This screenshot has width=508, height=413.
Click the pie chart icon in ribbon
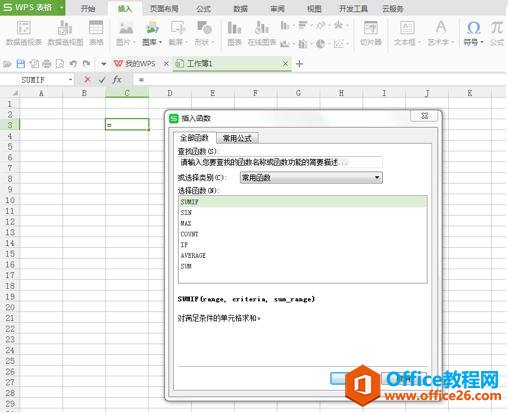[320, 43]
